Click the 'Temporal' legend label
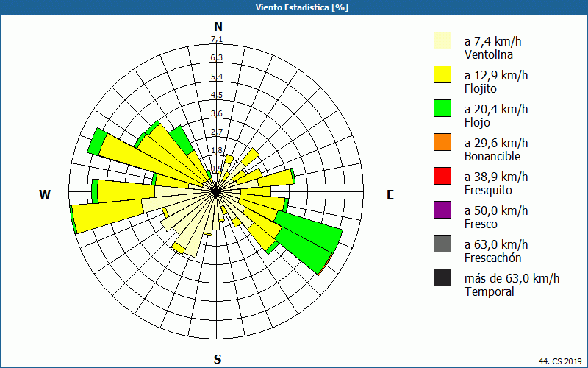This screenshot has width=588, height=368. pos(490,291)
